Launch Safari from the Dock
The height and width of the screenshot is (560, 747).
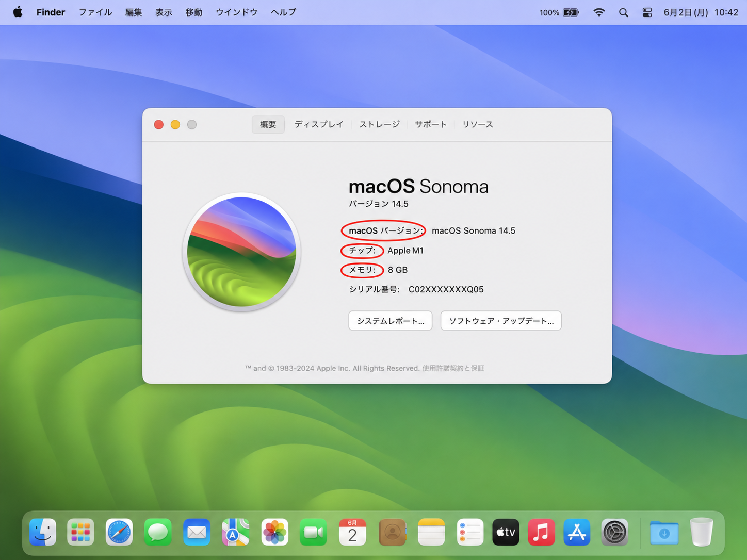pos(119,532)
